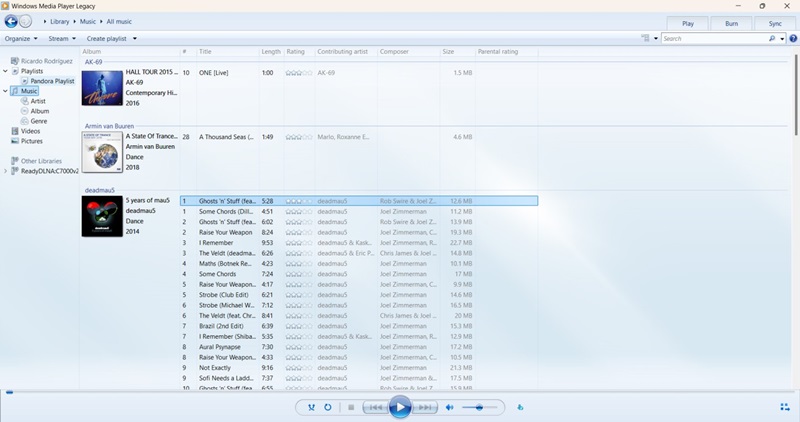Screen dimensions: 800x422
Task: Sort by Contributing artist column header
Action: (x=342, y=52)
